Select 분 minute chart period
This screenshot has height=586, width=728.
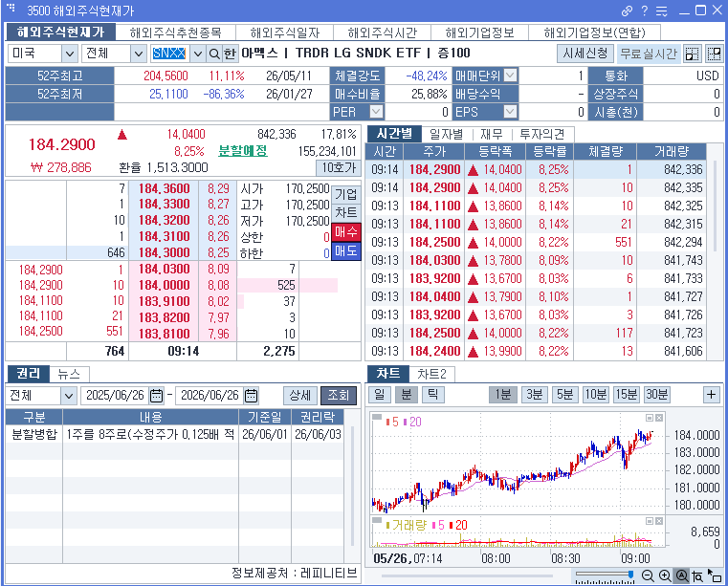[x=407, y=395]
